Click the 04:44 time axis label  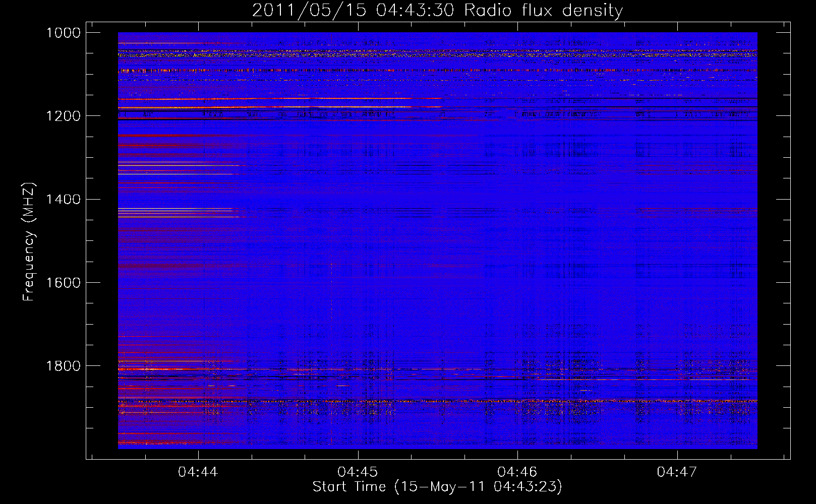(198, 472)
